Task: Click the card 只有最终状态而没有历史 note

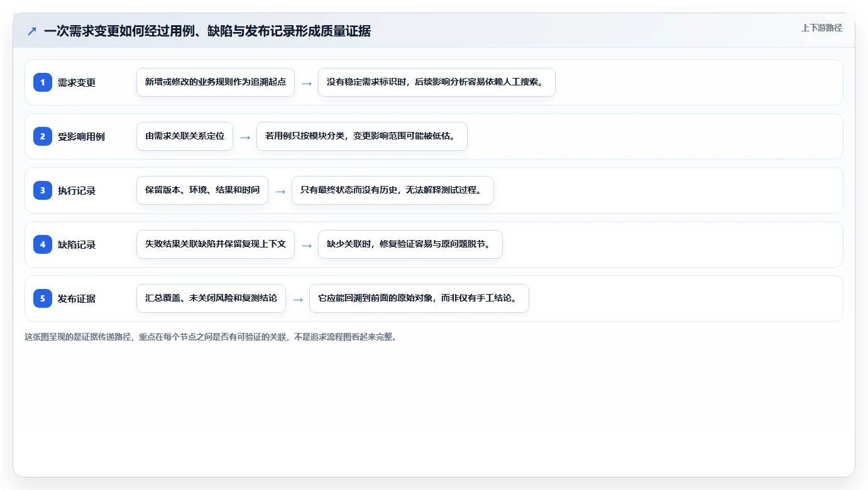Action: coord(393,190)
